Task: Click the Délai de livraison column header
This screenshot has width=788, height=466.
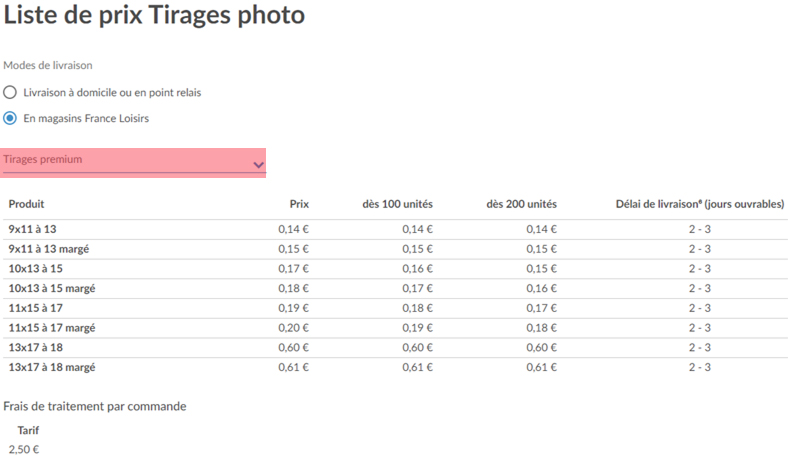Action: [x=700, y=204]
